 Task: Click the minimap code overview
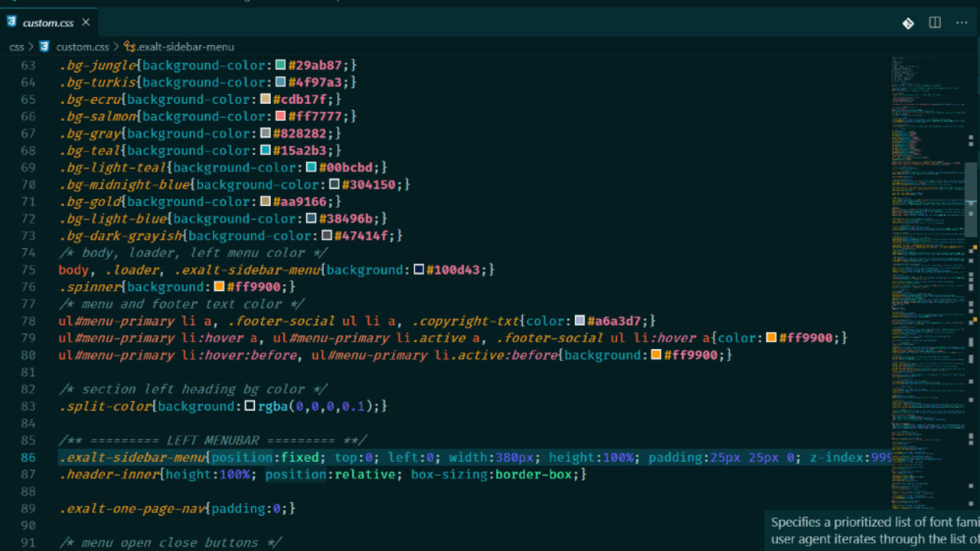(x=928, y=283)
